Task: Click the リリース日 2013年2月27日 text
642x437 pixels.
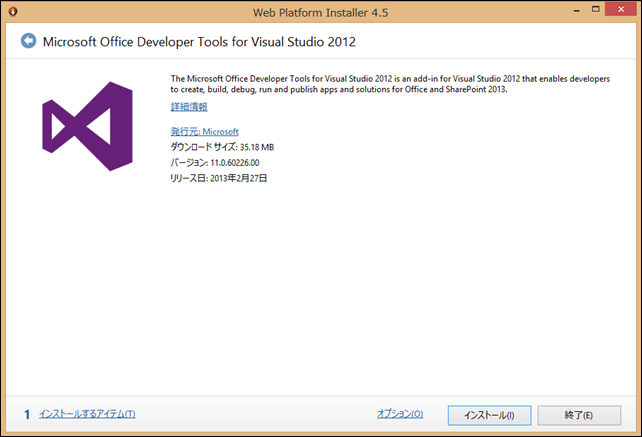Action: point(219,178)
